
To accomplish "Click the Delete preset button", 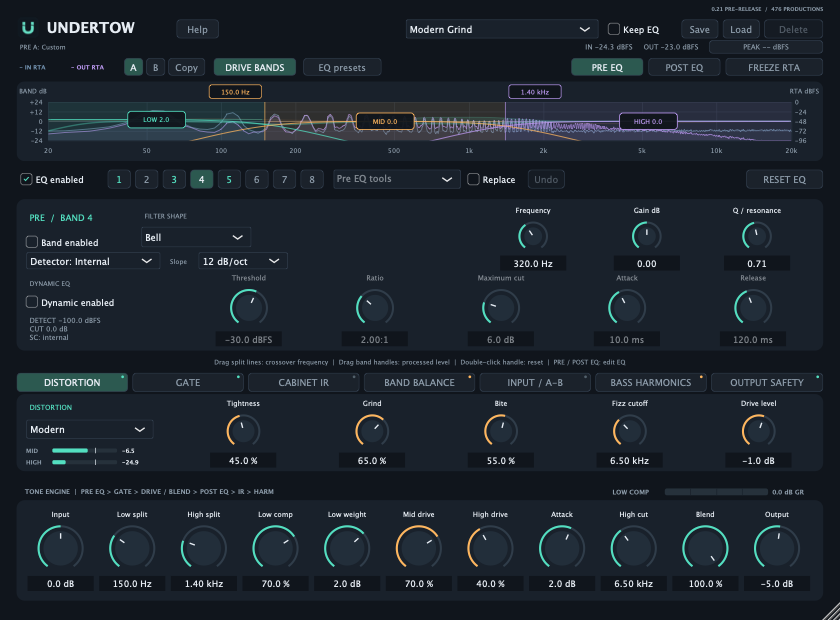I will coord(793,29).
